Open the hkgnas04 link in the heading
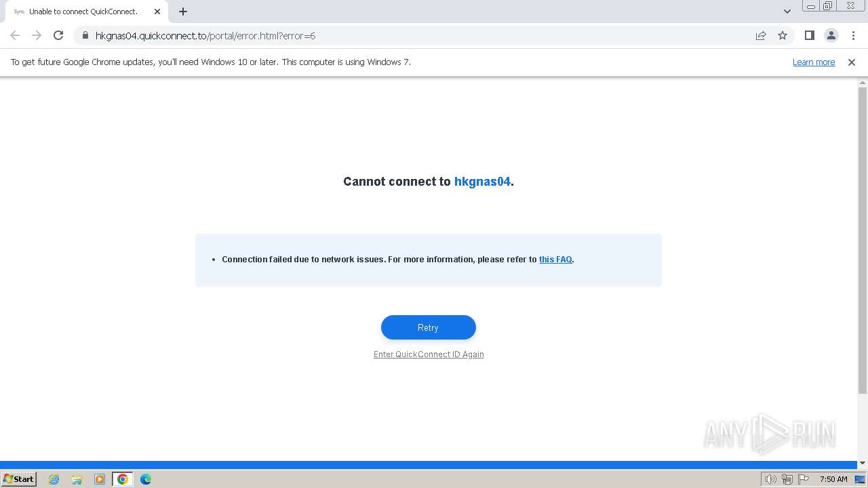The width and height of the screenshot is (868, 488). coord(482,181)
